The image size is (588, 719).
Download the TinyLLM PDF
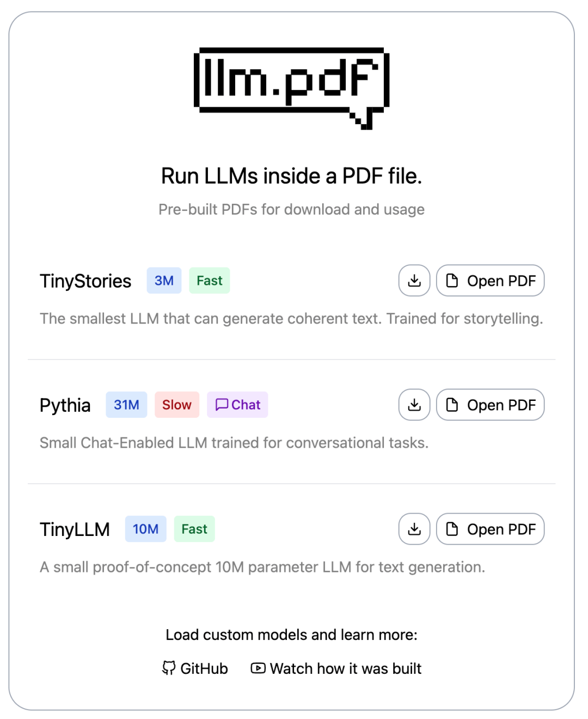(414, 529)
